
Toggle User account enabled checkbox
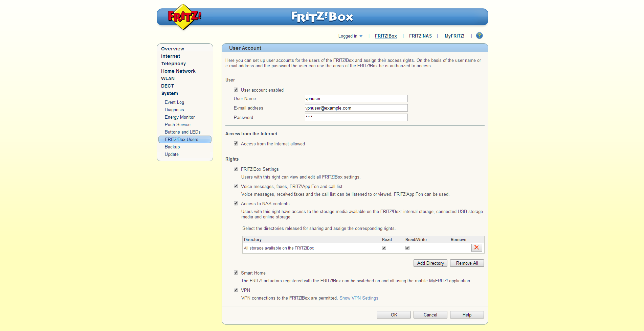tap(236, 90)
